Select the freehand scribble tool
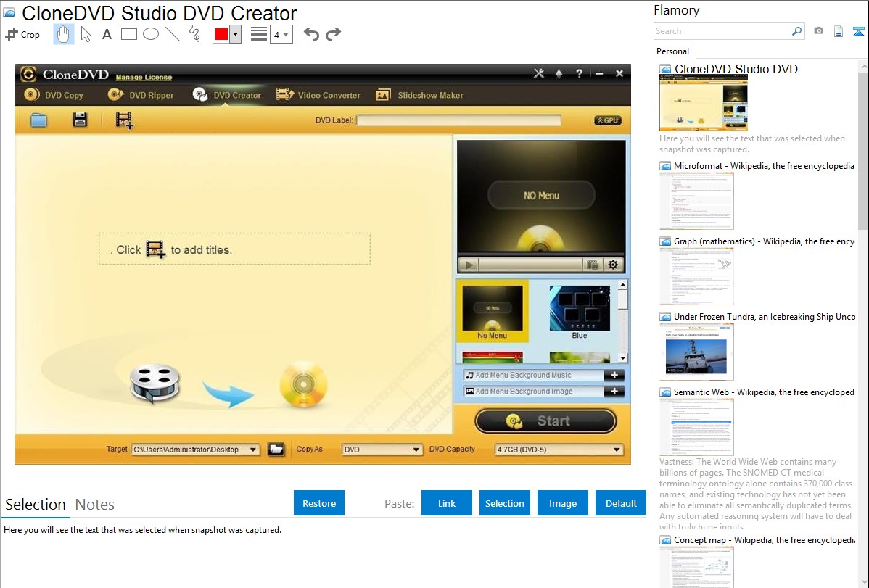The image size is (869, 588). [x=194, y=34]
